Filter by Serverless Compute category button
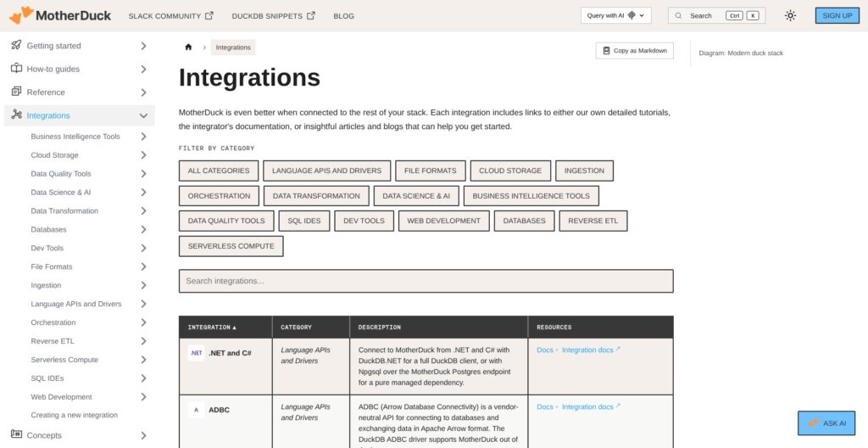868x448 pixels. 231,246
